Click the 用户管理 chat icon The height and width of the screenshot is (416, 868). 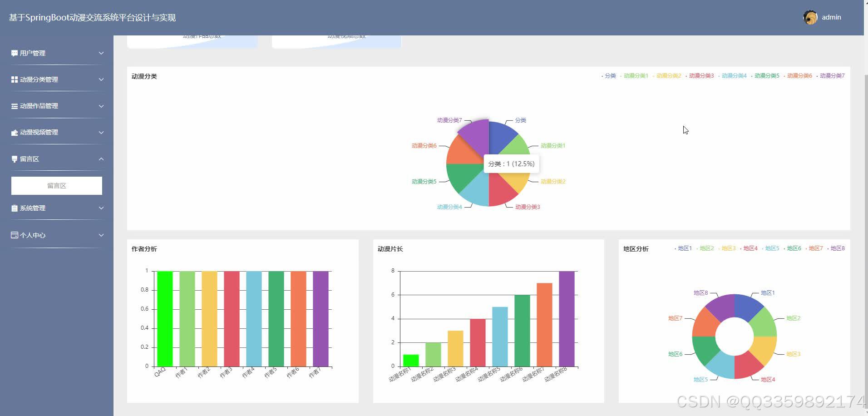pos(15,53)
